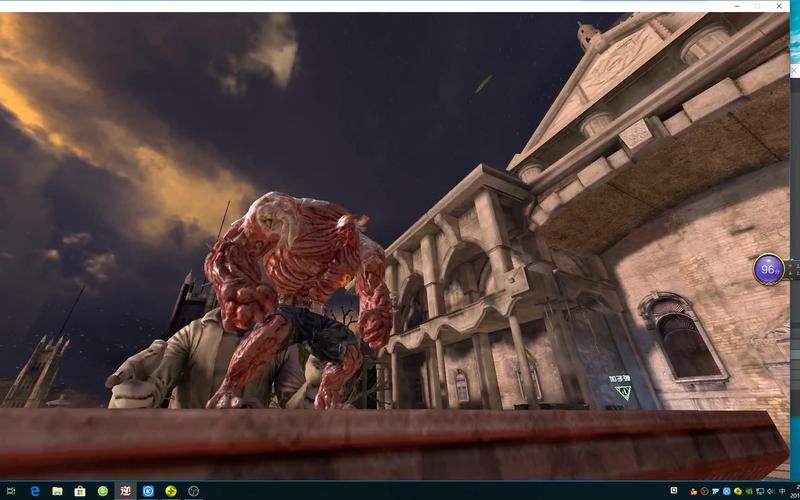Viewport: 800px width, 500px height.
Task: Open the OBS tray icon in the system tray
Action: point(704,491)
